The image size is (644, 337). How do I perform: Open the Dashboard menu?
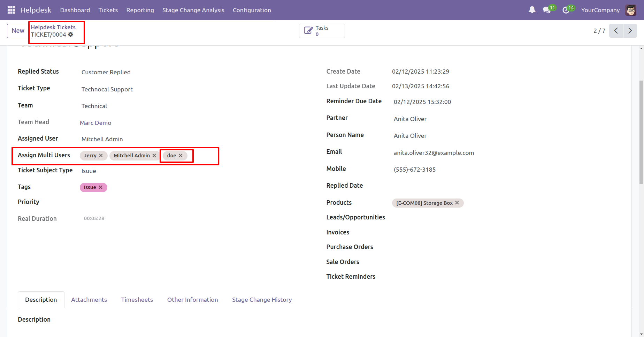pyautogui.click(x=75, y=10)
